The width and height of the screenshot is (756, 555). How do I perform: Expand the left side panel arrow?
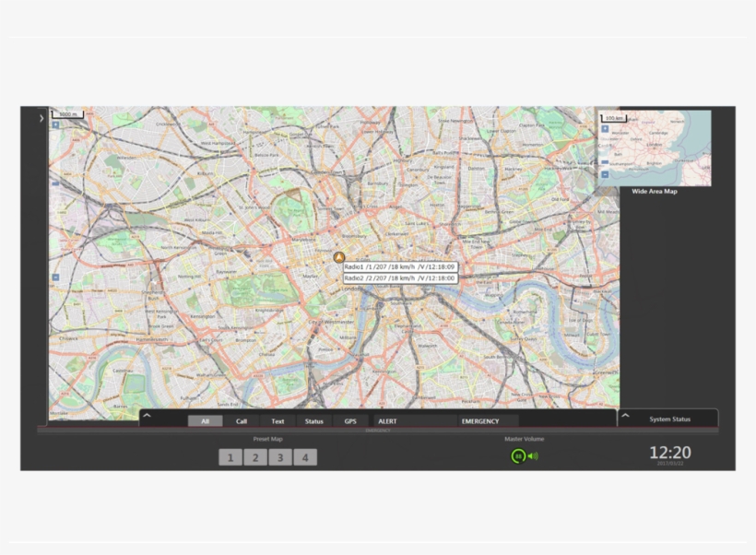41,119
